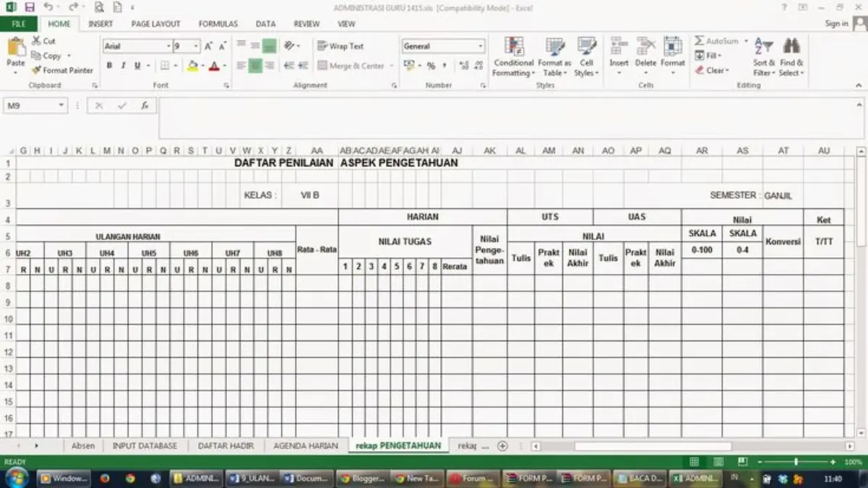868x488 pixels.
Task: Switch to PAGE LAYOUT tab
Action: 155,24
